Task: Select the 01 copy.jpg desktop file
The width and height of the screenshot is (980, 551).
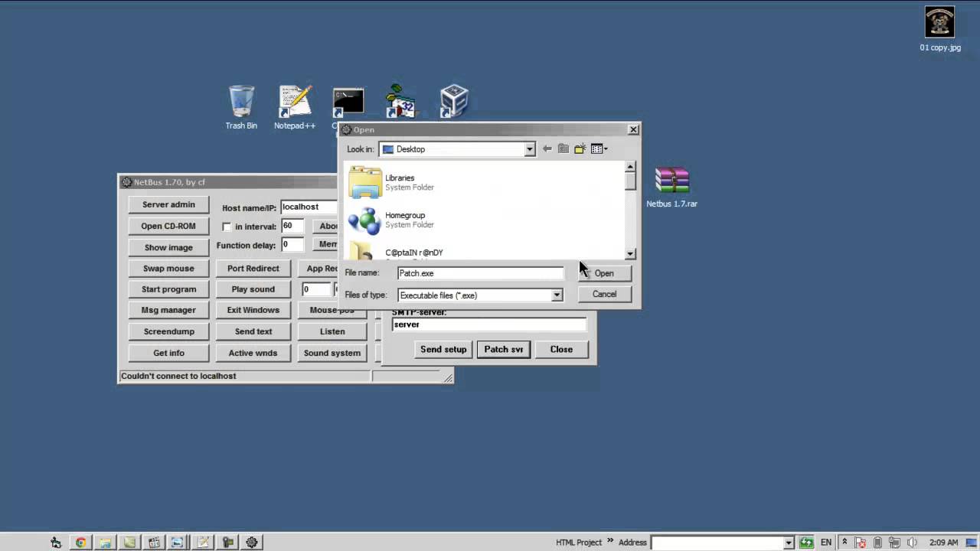Action: (x=939, y=30)
